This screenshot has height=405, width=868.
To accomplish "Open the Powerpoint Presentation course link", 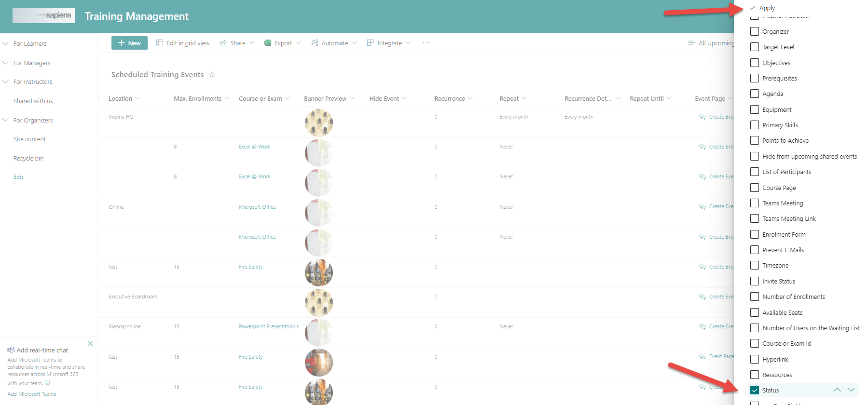I will [x=269, y=326].
